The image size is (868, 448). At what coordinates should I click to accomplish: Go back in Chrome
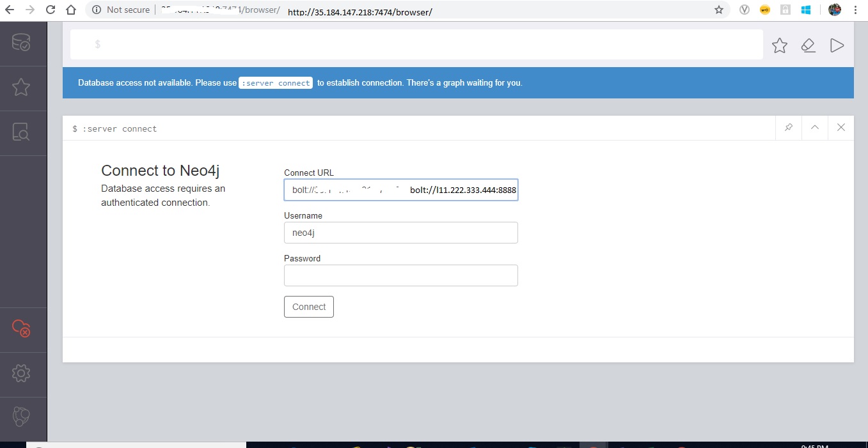(x=10, y=10)
